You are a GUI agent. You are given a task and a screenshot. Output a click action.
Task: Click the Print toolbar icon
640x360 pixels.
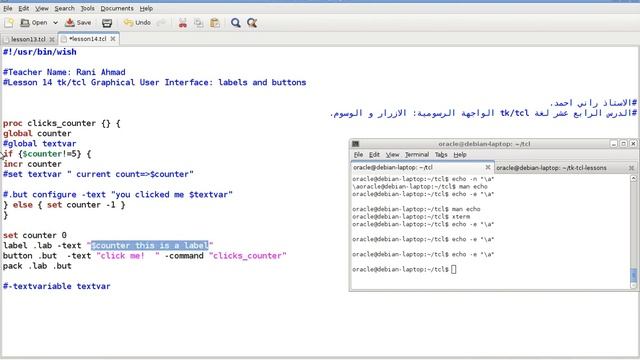tap(107, 23)
